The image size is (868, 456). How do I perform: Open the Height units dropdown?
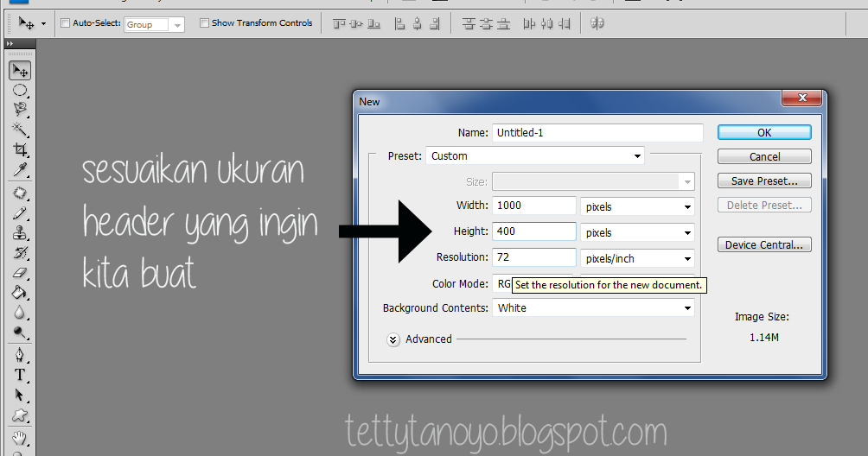click(637, 232)
